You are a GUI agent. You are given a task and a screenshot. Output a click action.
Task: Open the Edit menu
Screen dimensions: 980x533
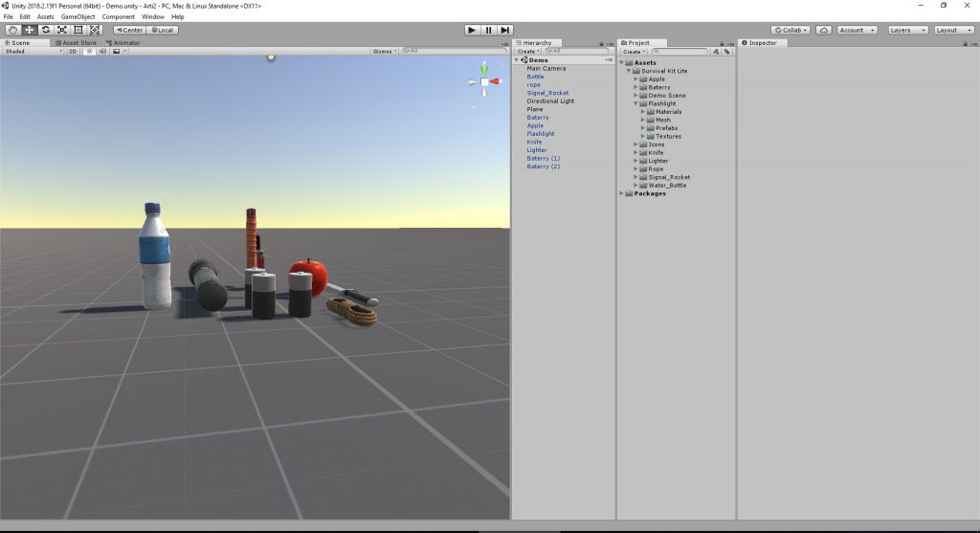pos(25,17)
